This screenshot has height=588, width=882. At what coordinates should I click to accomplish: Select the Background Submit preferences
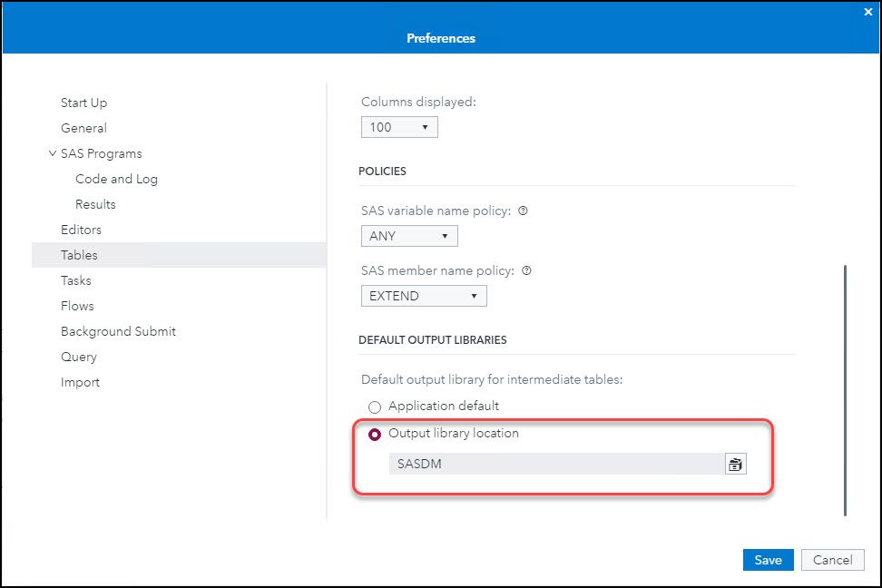118,331
